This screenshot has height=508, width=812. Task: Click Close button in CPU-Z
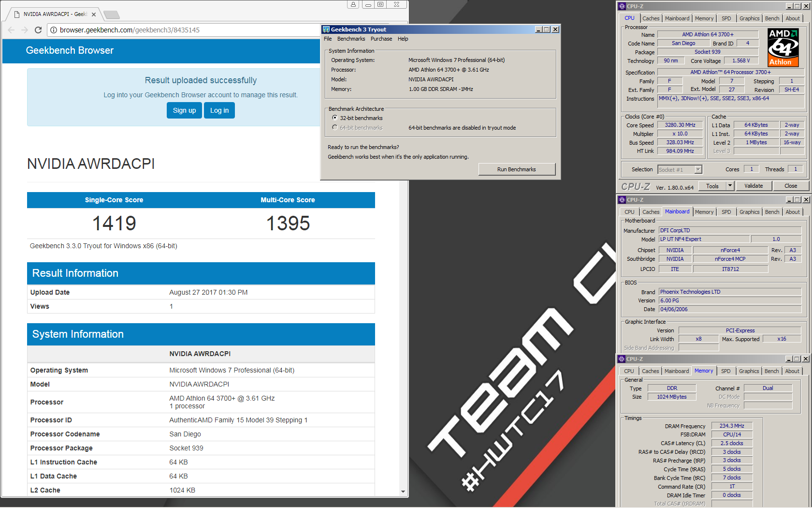click(x=791, y=186)
